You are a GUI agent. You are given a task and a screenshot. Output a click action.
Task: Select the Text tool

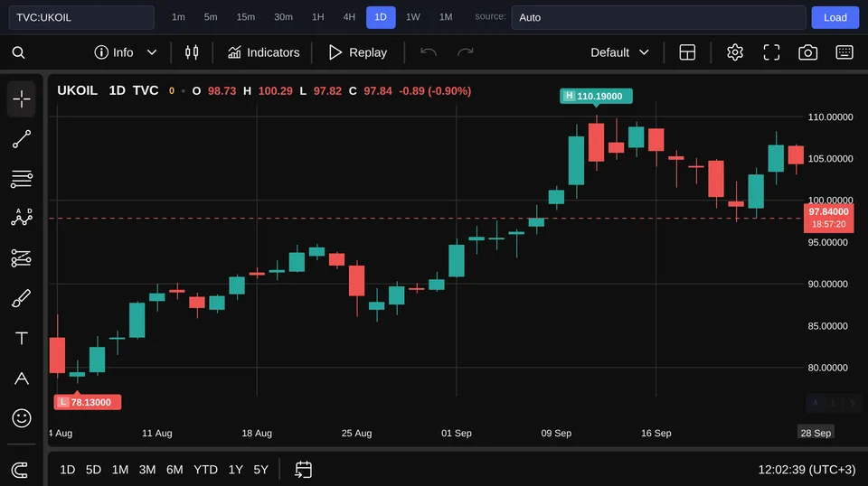coord(22,339)
